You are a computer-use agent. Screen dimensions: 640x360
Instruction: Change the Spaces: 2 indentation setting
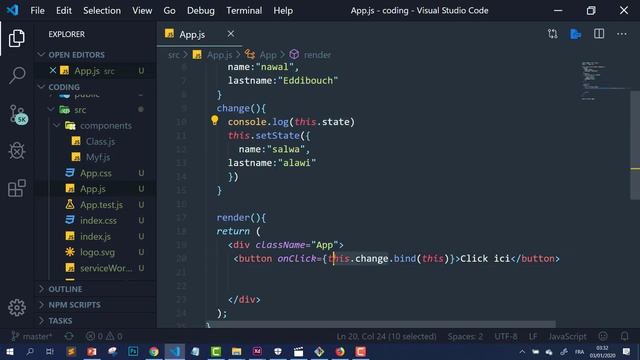pyautogui.click(x=465, y=336)
